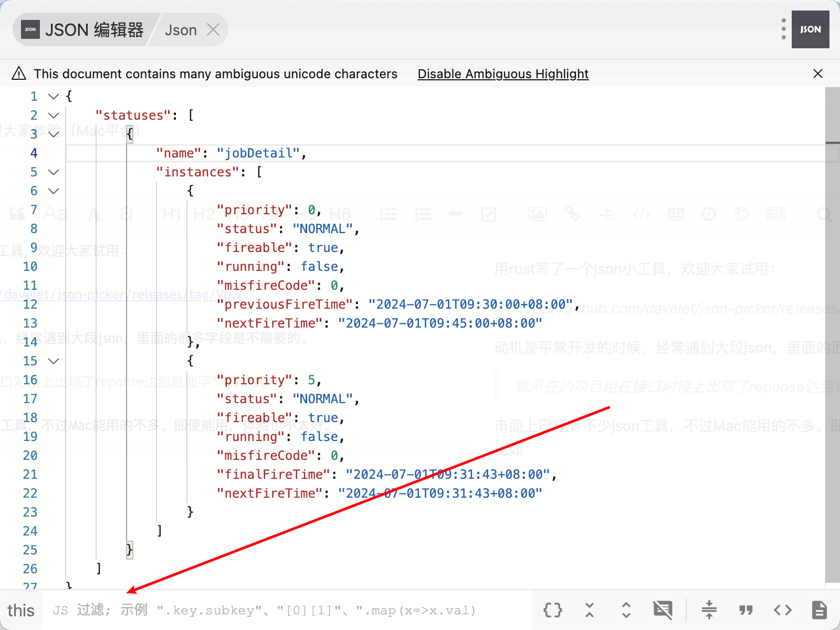The image size is (840, 630).
Task: Click the warning text about ambiguous unicode
Action: click(216, 74)
